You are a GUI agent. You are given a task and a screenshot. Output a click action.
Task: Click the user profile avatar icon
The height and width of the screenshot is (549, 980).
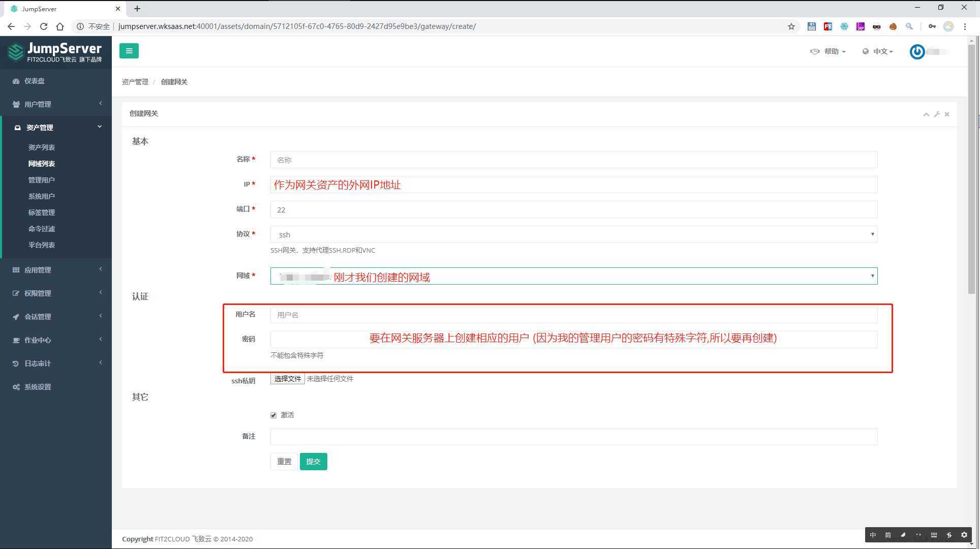coord(917,52)
